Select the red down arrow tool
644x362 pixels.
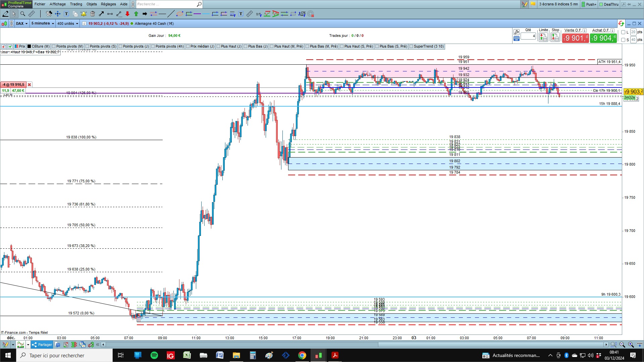pyautogui.click(x=127, y=14)
